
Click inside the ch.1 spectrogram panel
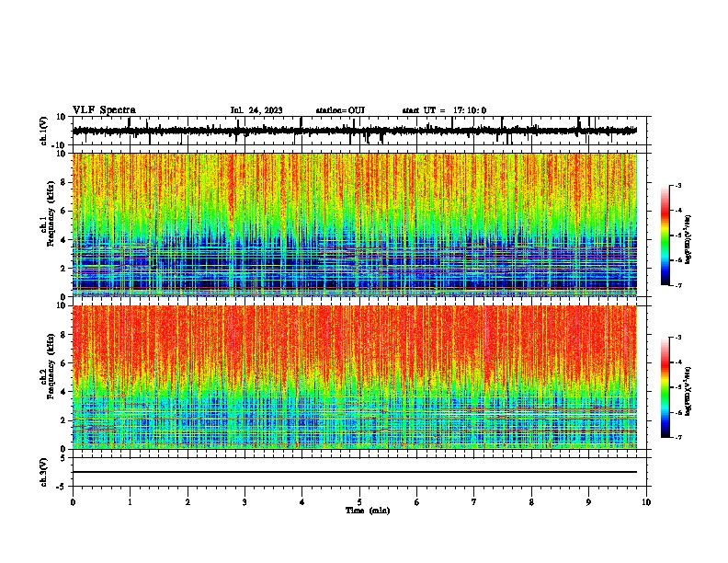355,224
